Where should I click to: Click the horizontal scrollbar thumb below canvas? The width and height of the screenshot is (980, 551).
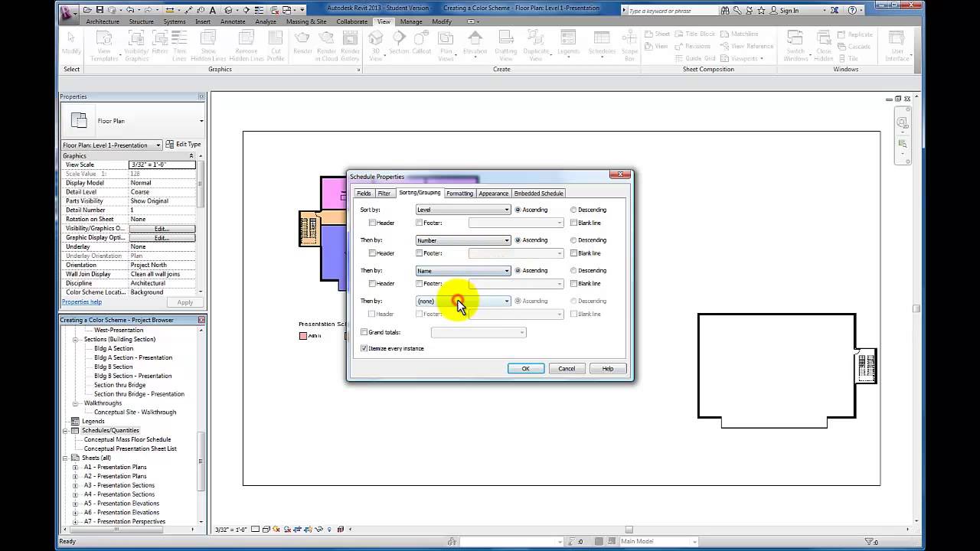coord(629,530)
